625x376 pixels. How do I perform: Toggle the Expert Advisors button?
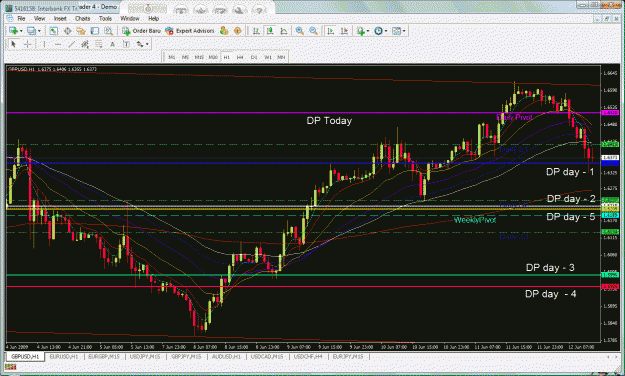[x=190, y=31]
